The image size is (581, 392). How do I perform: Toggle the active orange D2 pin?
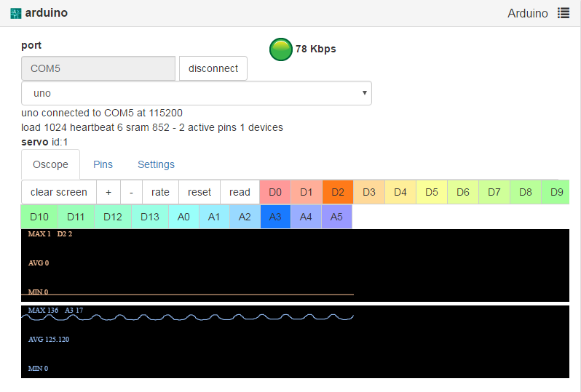(x=338, y=192)
